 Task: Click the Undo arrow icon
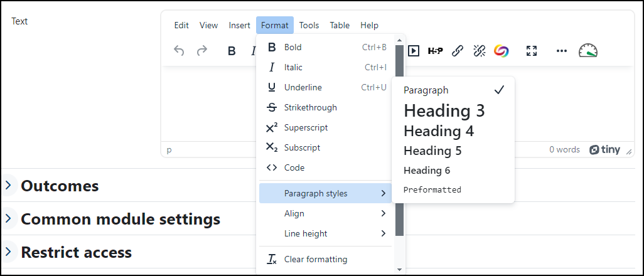coord(179,51)
